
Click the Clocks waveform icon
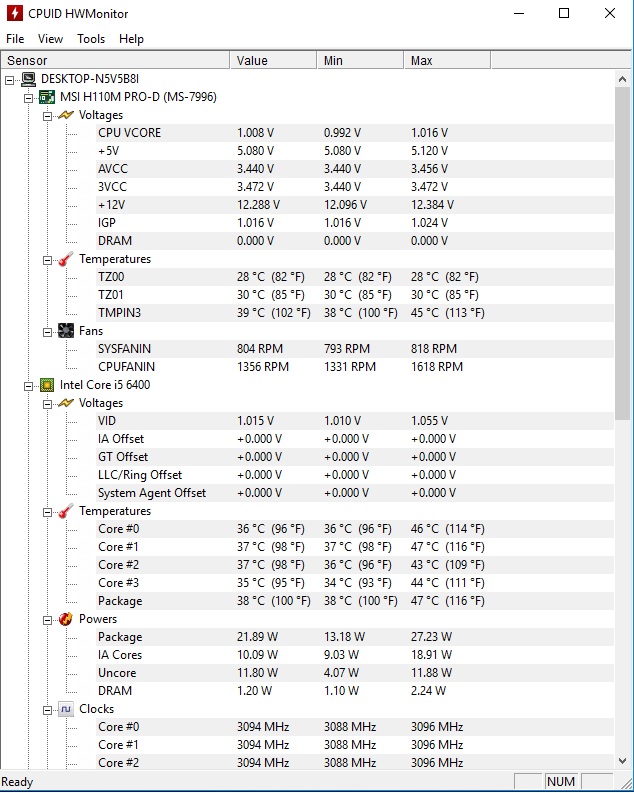tap(65, 709)
